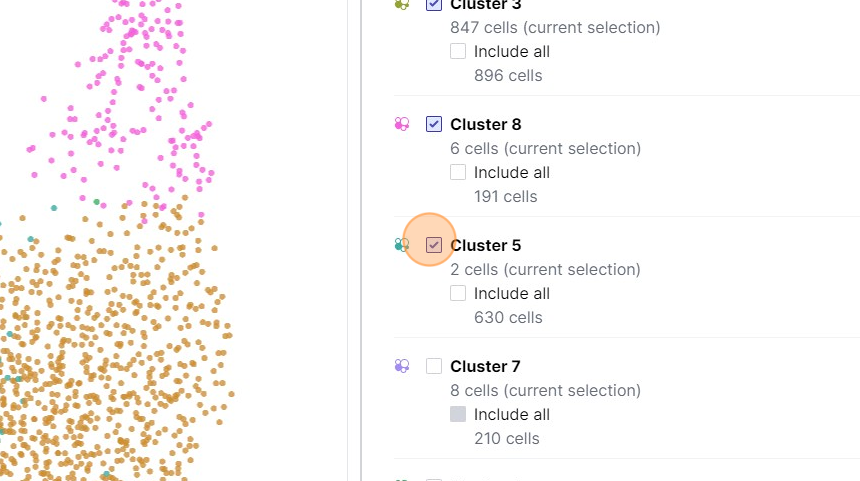
Task: Click the 191 cells total count
Action: coord(506,196)
